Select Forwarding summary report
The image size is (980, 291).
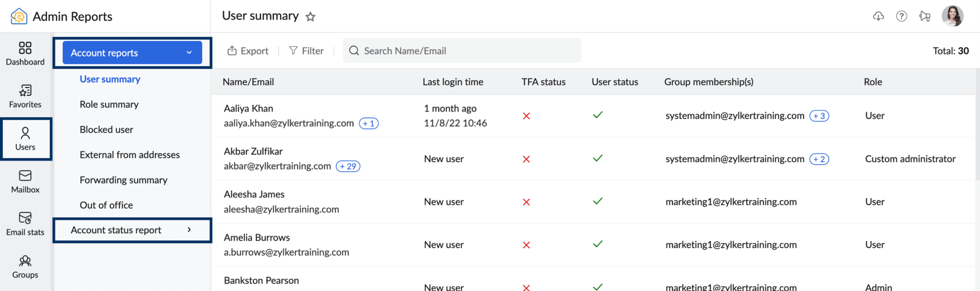123,180
